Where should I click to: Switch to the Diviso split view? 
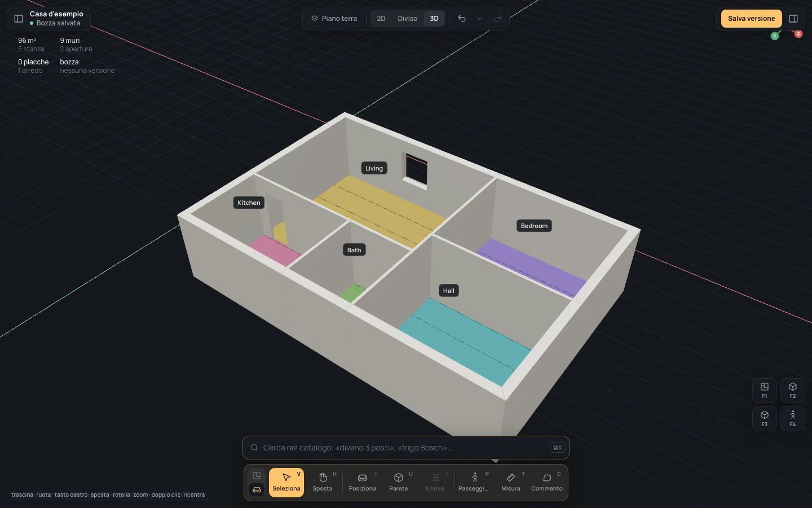408,19
